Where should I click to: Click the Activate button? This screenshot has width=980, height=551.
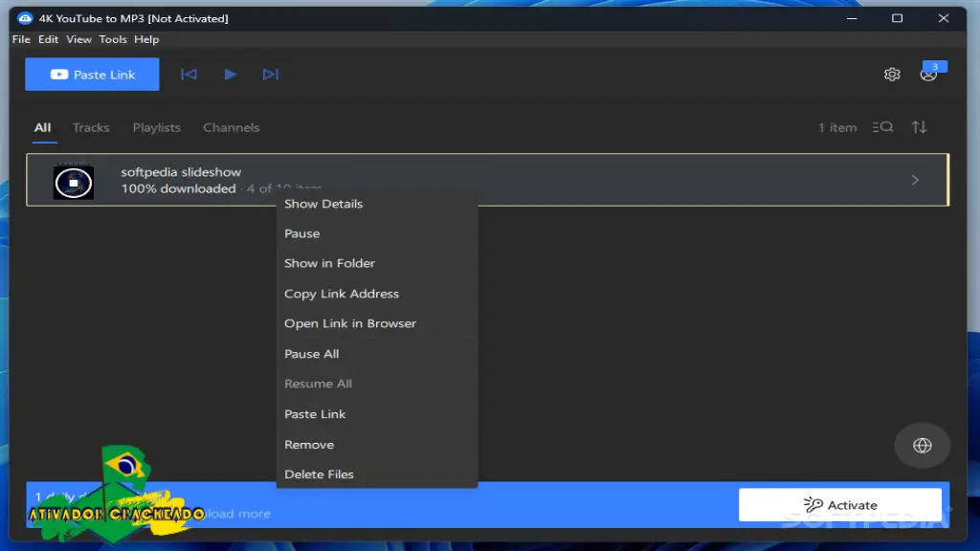click(x=840, y=505)
